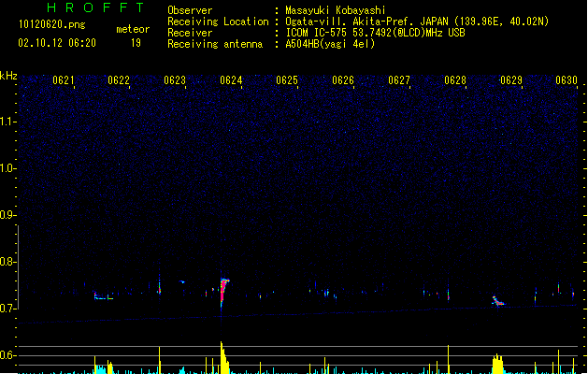Click the 0624 time marker

pos(231,80)
